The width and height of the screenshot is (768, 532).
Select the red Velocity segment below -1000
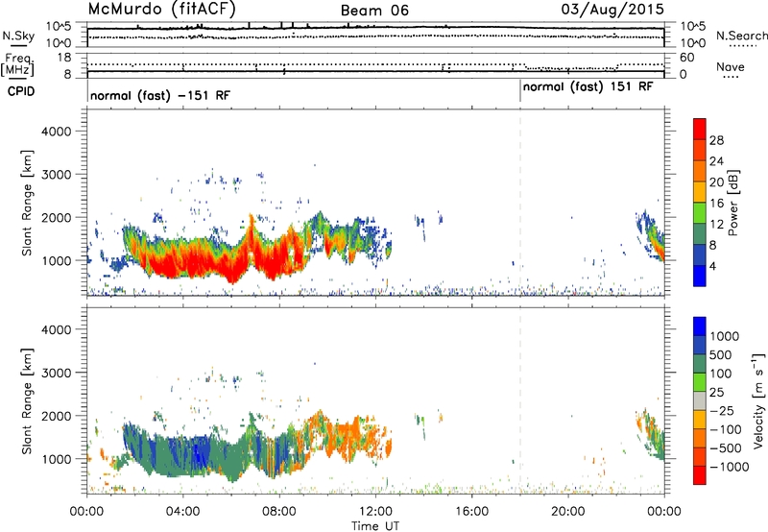coord(700,475)
